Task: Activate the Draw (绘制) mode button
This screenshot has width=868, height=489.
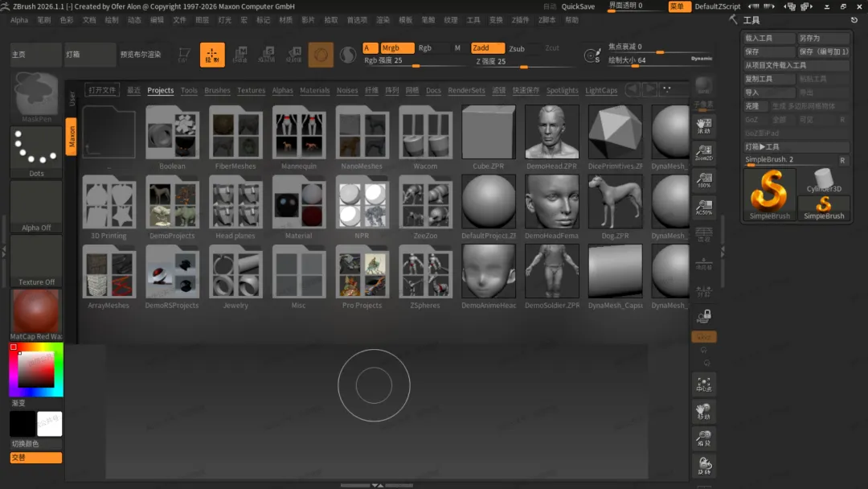Action: 212,55
